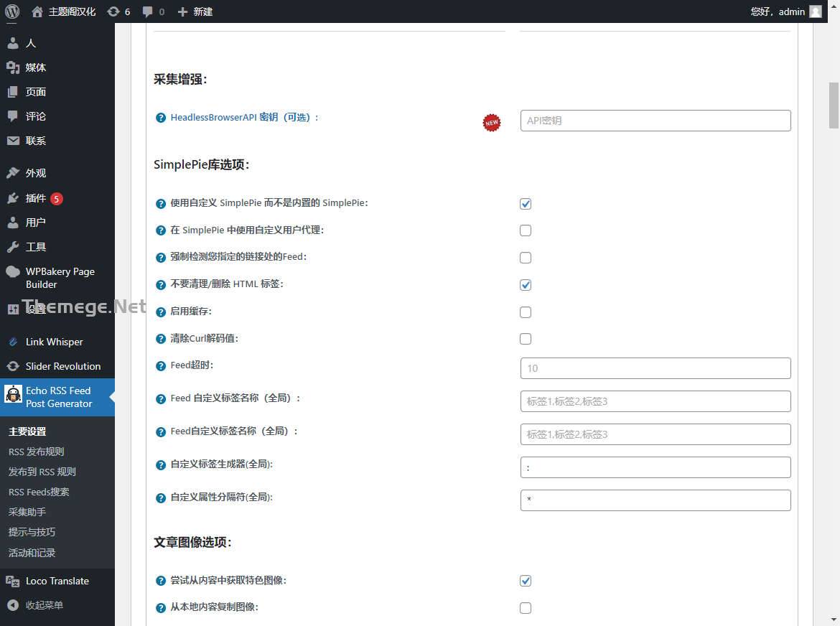Open RSS 发布规则 submenu link
The width and height of the screenshot is (840, 626).
pyautogui.click(x=37, y=452)
